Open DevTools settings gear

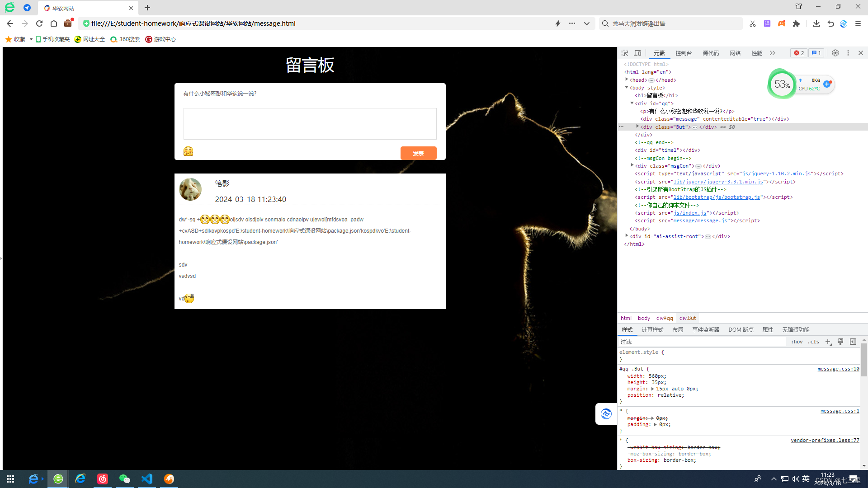[835, 53]
